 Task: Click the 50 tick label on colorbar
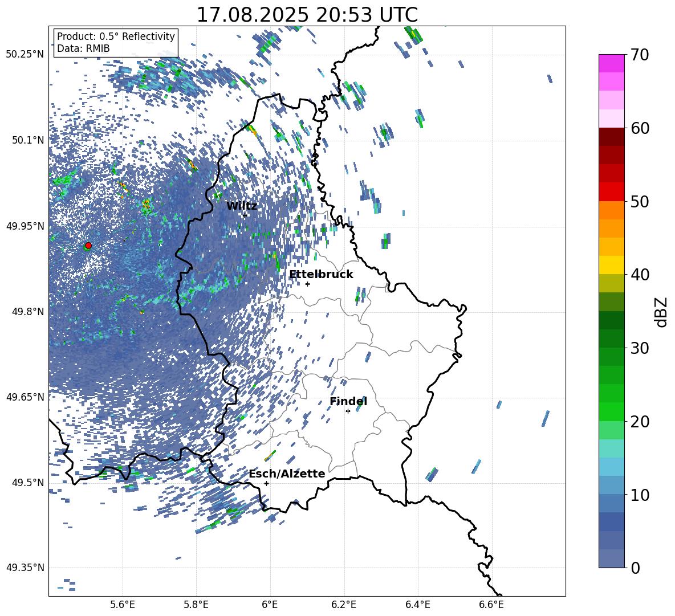point(640,202)
